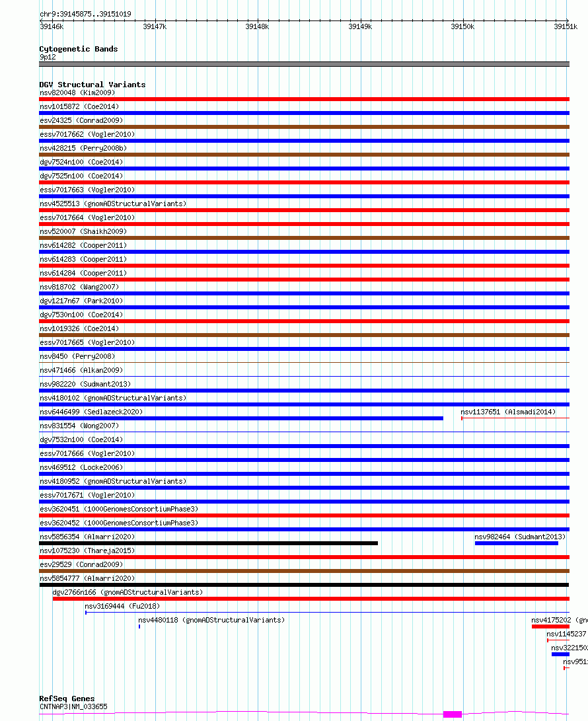Click the blue nsv982464 variant bar
This screenshot has height=721, width=588.
[517, 543]
